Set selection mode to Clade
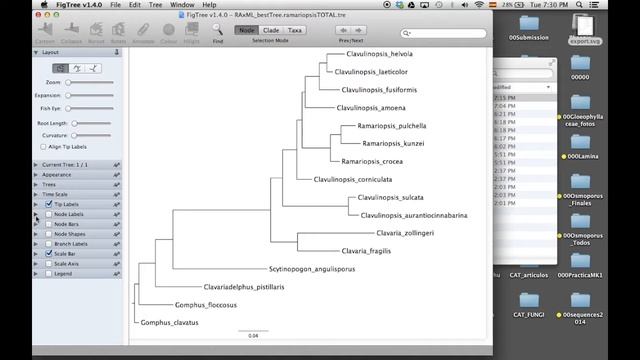Viewport: 640px width, 360px height. pyautogui.click(x=271, y=30)
